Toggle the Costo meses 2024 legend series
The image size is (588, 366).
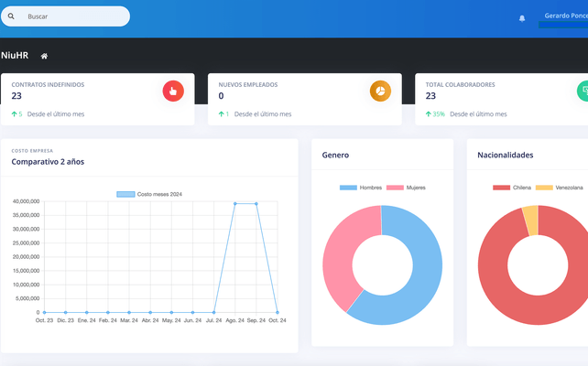(150, 194)
